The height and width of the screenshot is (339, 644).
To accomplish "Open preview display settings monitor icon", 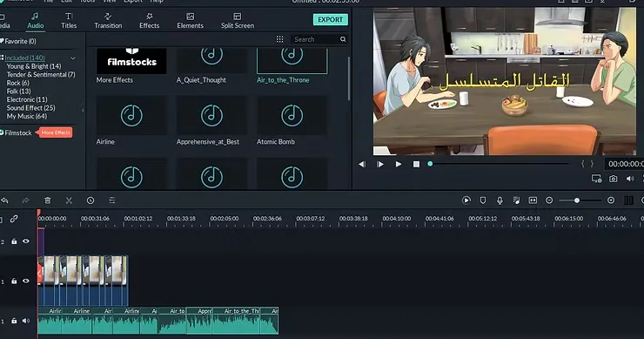I will [x=596, y=179].
